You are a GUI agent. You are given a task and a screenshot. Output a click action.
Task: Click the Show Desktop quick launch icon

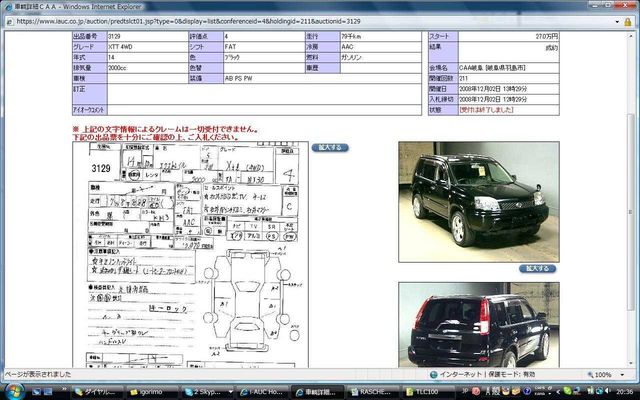tap(36, 392)
